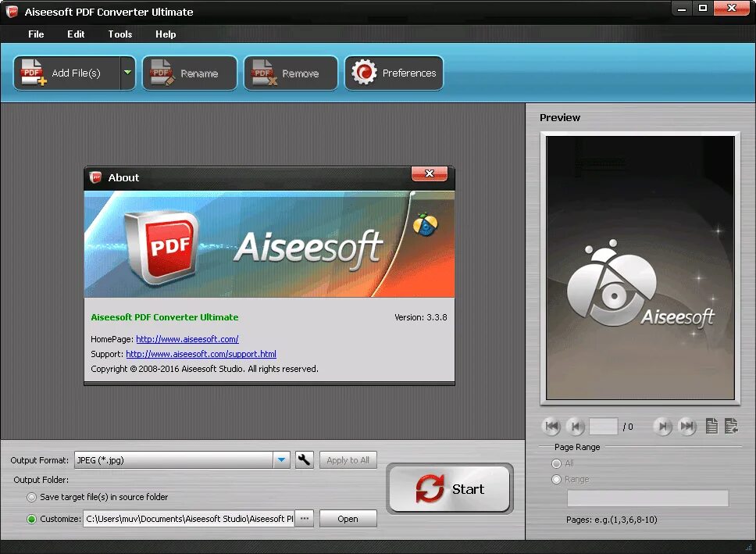Browse output folder via ellipsis button
The image size is (756, 554).
click(x=304, y=517)
